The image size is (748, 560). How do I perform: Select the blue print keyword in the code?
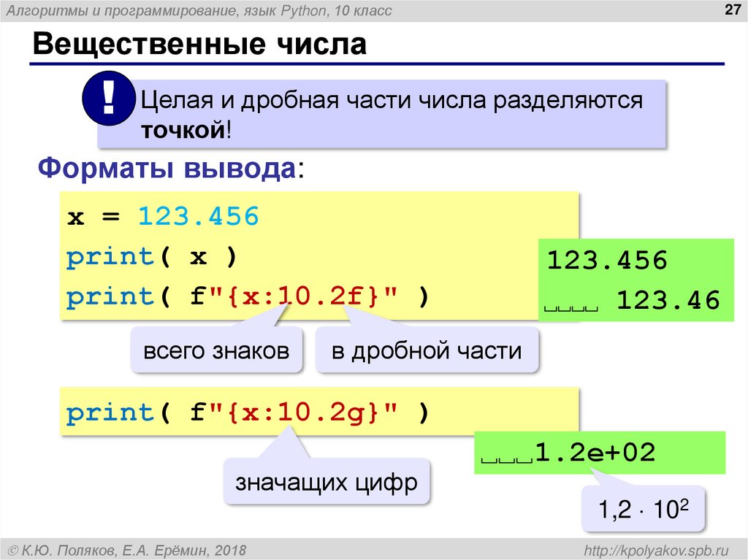109,256
